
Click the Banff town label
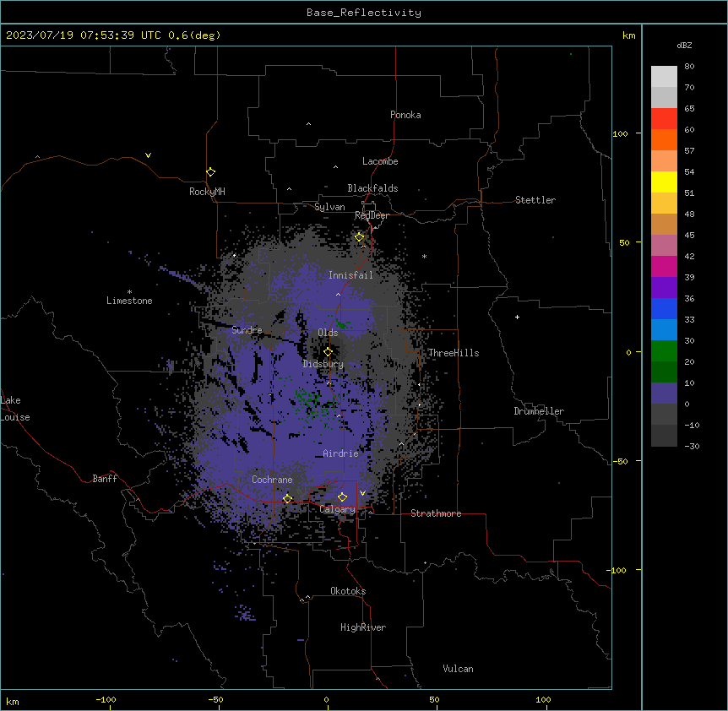pos(105,479)
